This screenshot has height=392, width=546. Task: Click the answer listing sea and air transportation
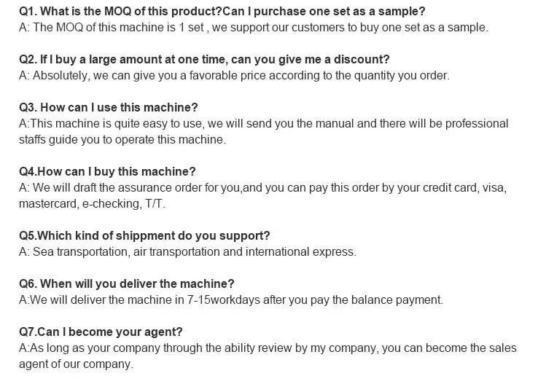(187, 251)
